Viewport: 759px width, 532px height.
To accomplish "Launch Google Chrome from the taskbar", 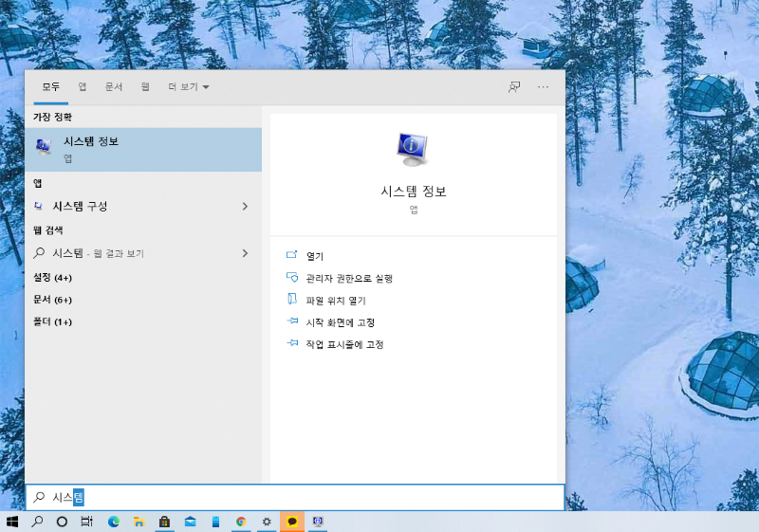I will point(241,522).
